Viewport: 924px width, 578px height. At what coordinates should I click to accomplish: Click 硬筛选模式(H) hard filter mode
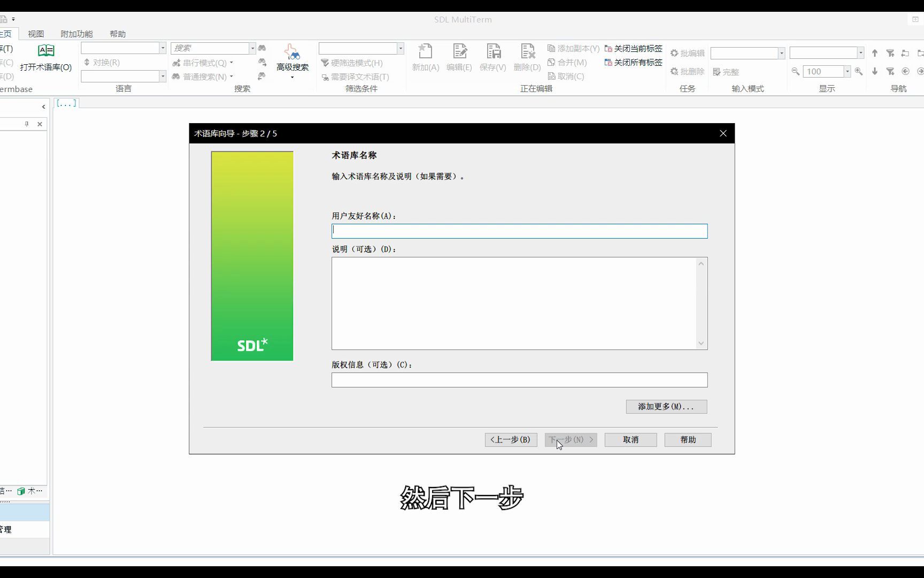352,63
